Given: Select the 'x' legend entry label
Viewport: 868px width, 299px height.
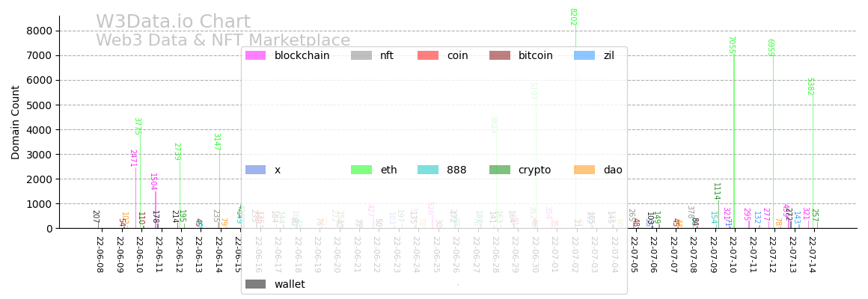Looking at the screenshot, I should tap(278, 170).
